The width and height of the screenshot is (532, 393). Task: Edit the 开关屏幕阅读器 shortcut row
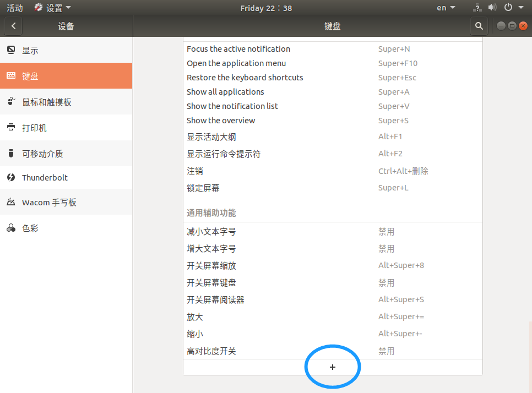[x=333, y=299]
